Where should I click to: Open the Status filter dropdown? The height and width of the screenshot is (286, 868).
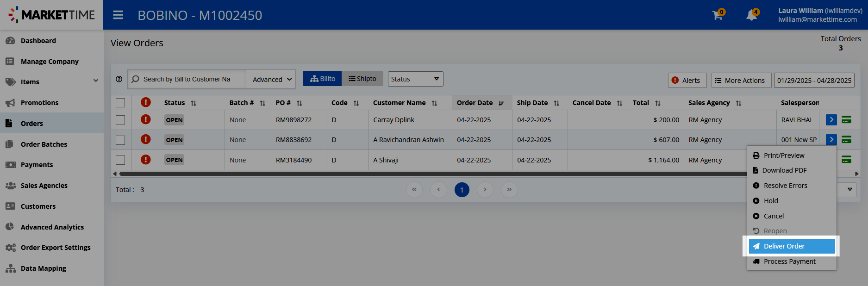click(x=415, y=79)
